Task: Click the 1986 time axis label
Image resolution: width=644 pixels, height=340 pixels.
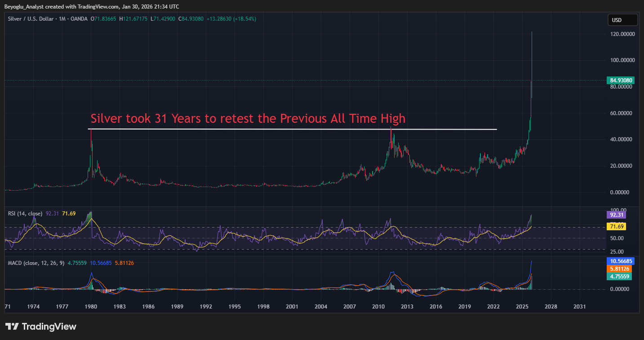Action: point(148,306)
